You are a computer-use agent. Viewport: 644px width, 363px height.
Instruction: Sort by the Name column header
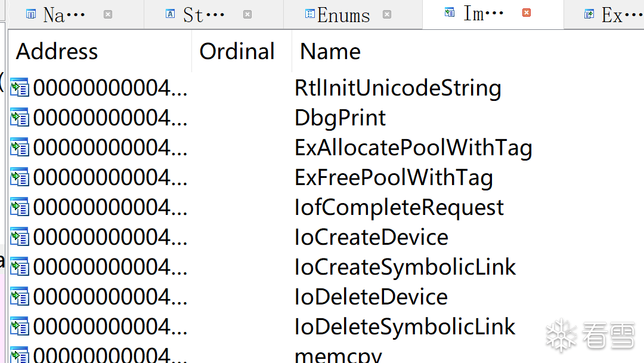point(468,51)
